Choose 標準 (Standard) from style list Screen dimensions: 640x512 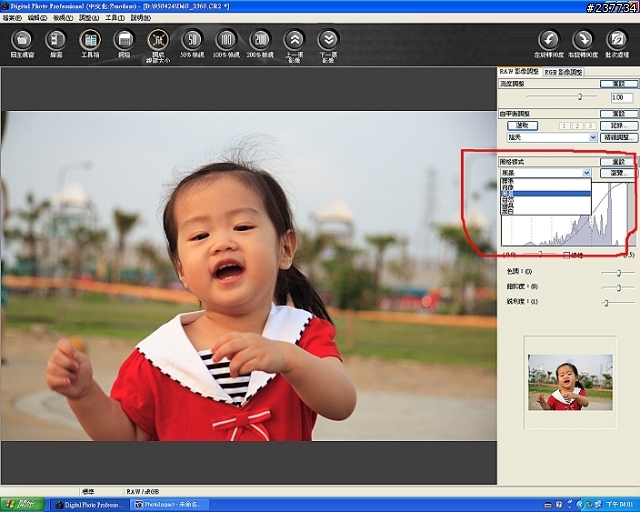[x=546, y=180]
